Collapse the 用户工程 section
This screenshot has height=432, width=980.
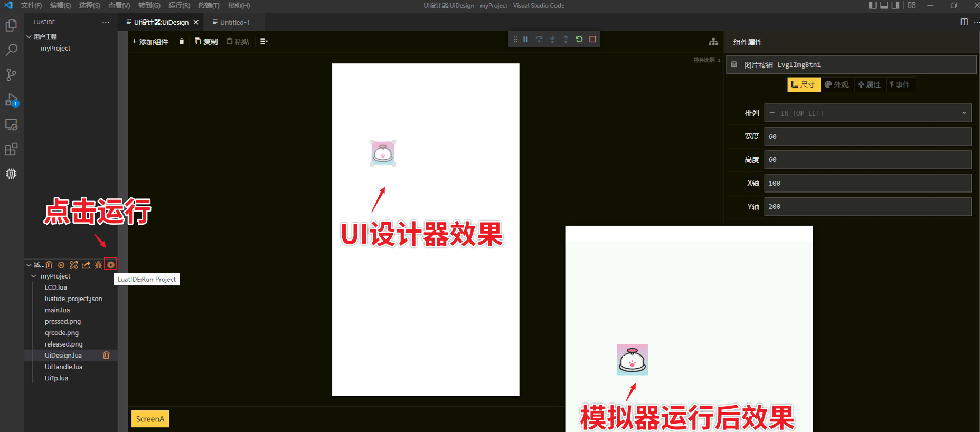45,36
